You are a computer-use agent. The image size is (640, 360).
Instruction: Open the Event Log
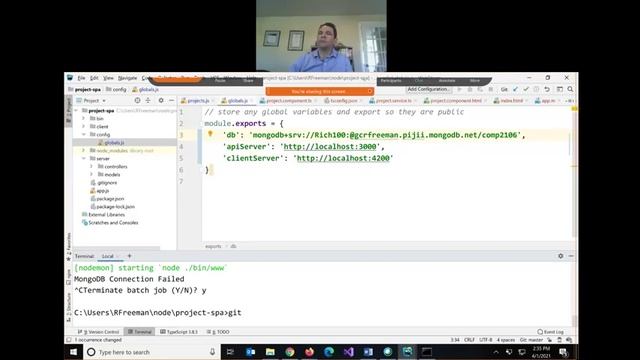click(x=551, y=332)
